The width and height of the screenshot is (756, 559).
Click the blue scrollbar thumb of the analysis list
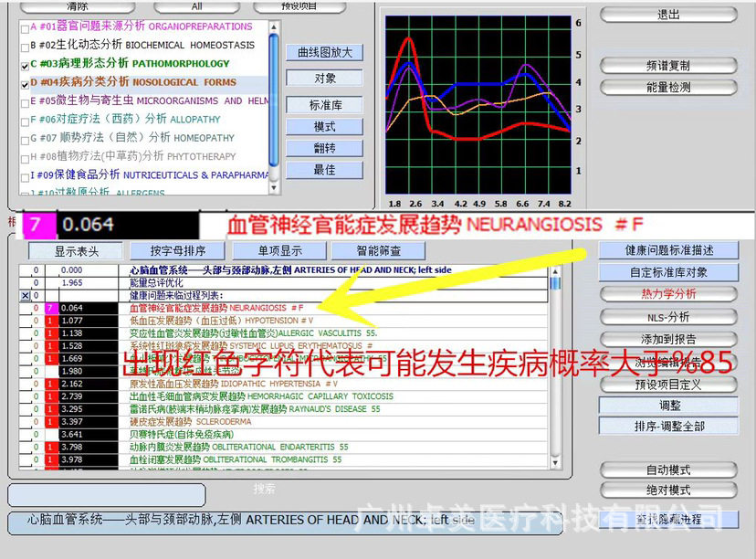274,100
